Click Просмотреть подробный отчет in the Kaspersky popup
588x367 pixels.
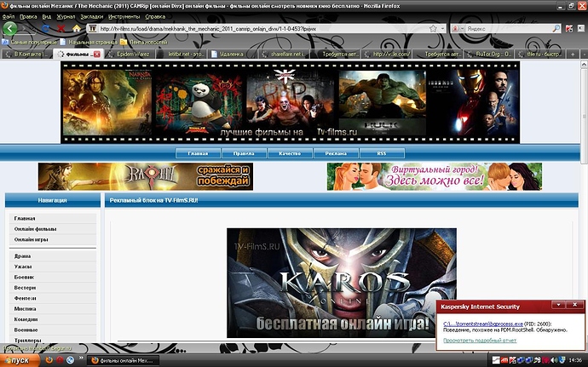[480, 341]
